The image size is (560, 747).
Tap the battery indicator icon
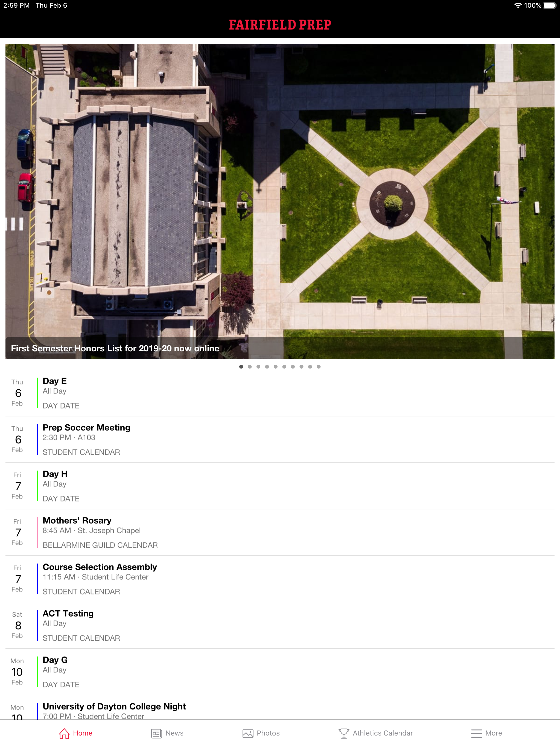pos(549,5)
